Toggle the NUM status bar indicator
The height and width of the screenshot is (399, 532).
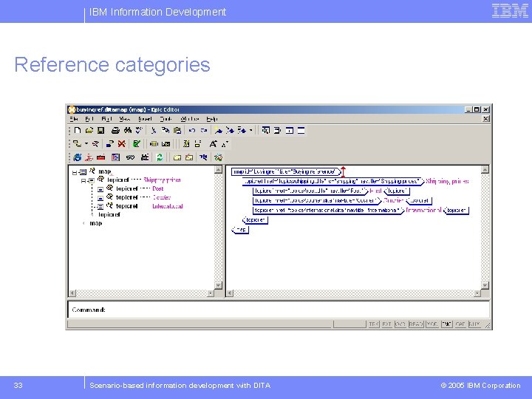coord(474,324)
